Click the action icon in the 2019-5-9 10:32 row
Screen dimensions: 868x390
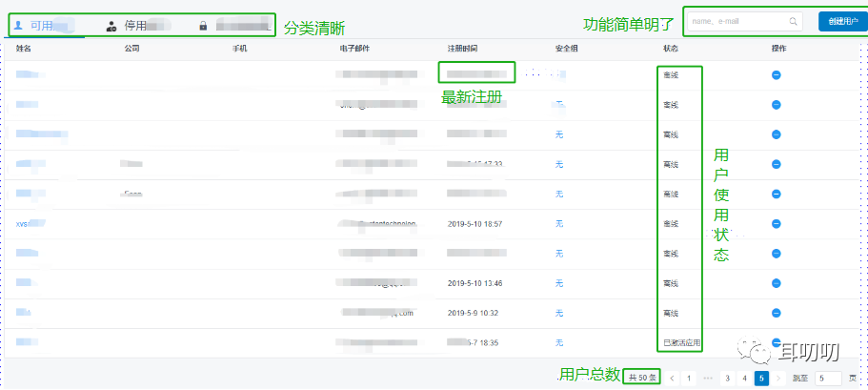[776, 313]
